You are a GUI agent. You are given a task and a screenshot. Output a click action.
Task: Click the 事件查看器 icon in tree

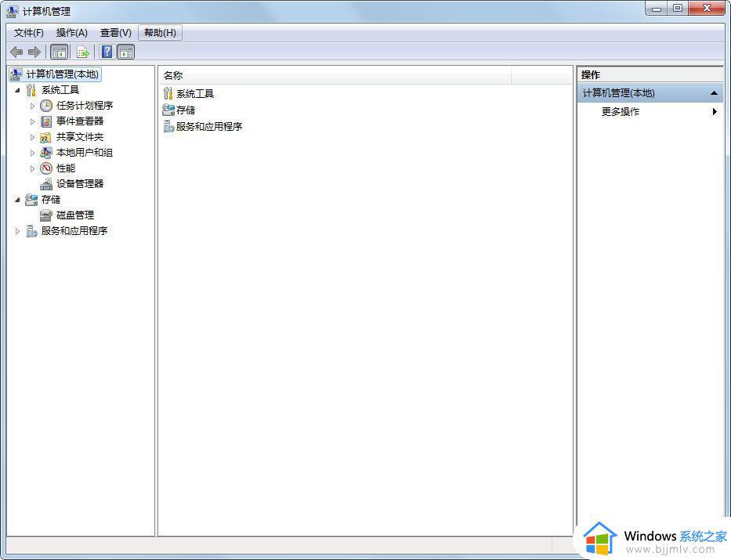[46, 121]
